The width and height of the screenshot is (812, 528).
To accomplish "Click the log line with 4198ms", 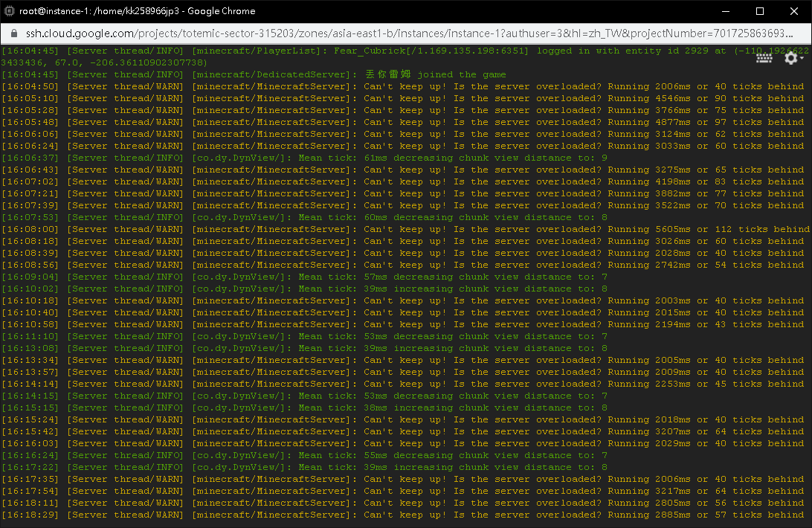I will [x=402, y=182].
